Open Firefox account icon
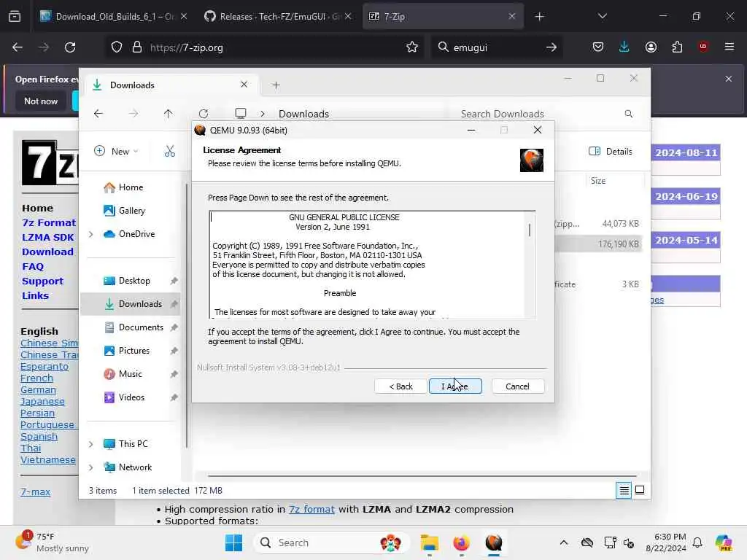Screen dimensions: 747x560 tap(651, 47)
